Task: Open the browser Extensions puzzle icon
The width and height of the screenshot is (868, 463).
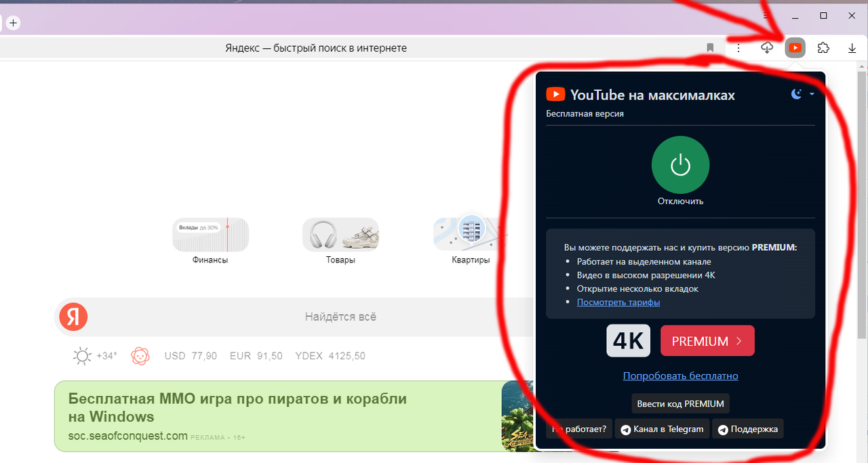Action: pos(823,48)
